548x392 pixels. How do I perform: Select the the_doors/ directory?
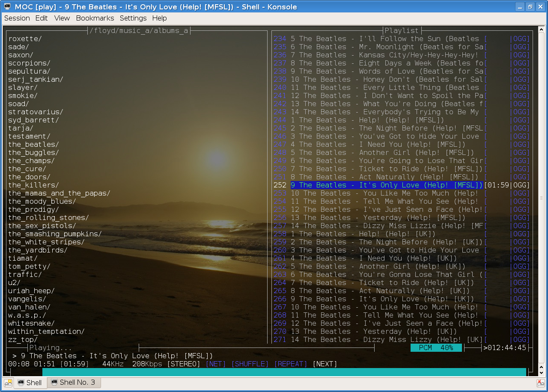29,177
